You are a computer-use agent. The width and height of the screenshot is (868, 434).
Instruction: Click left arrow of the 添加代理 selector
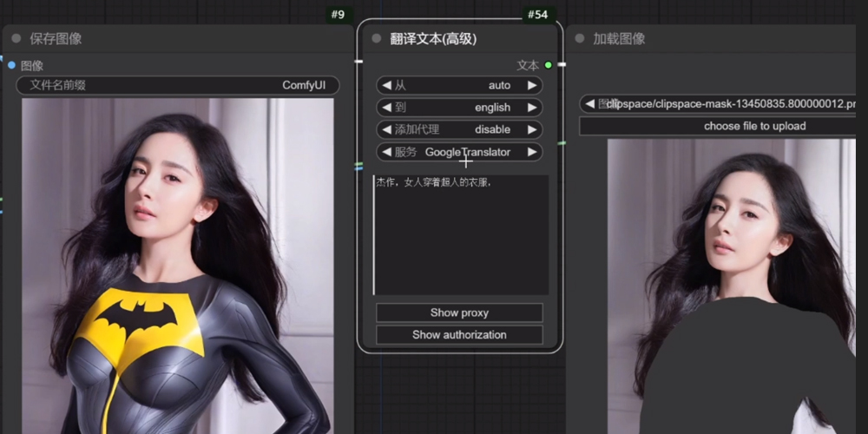click(x=386, y=129)
